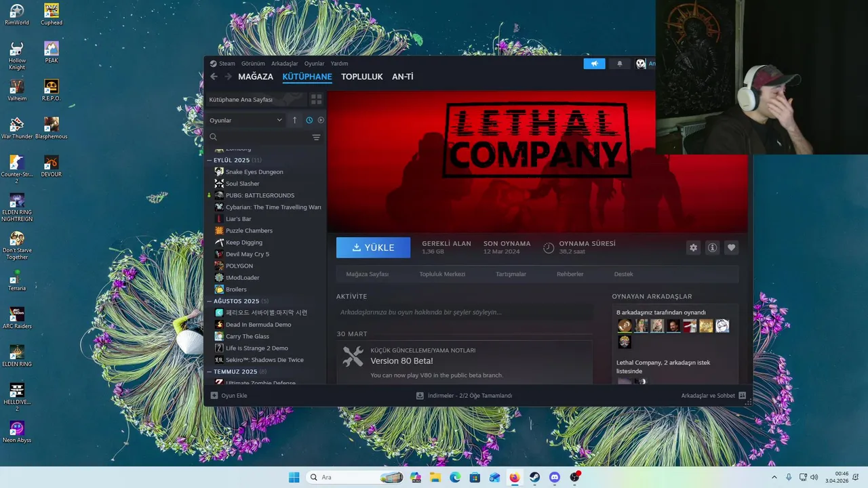The image size is (868, 488).
Task: Select PUBG: BATTLEGROUNDS in library
Action: [x=260, y=195]
